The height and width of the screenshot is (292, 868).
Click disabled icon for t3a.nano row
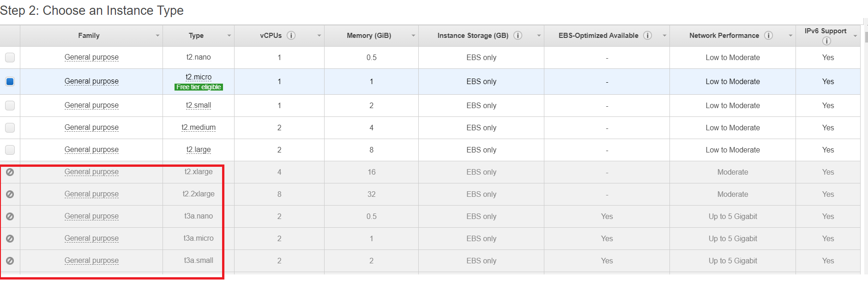point(10,217)
